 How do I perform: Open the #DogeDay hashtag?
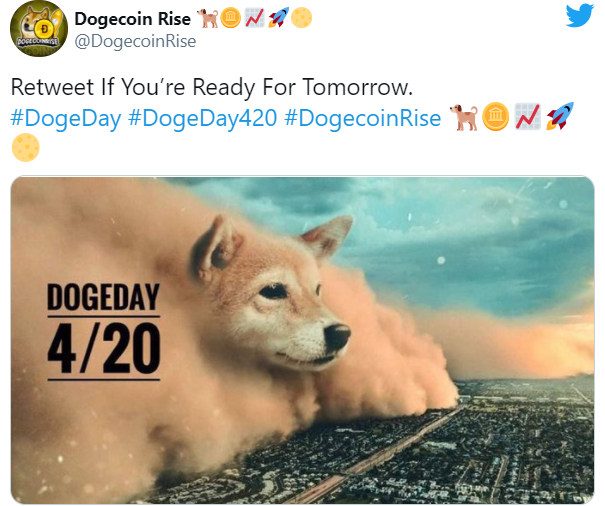(x=66, y=118)
